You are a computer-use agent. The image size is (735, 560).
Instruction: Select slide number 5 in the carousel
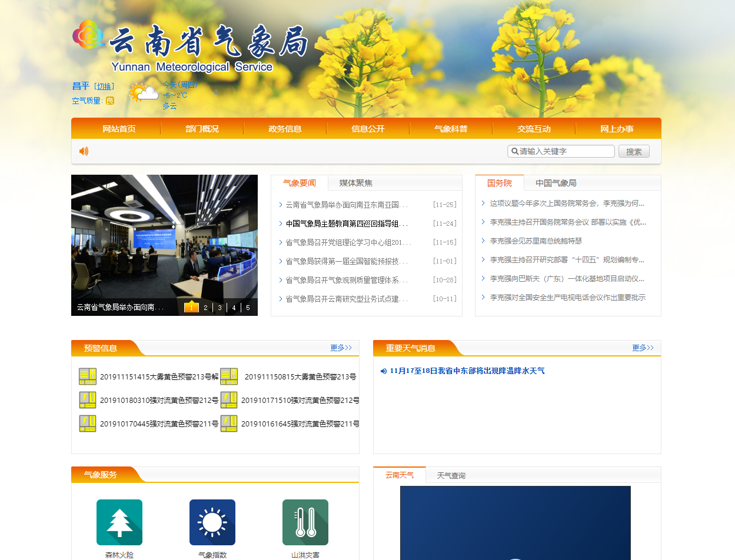248,308
